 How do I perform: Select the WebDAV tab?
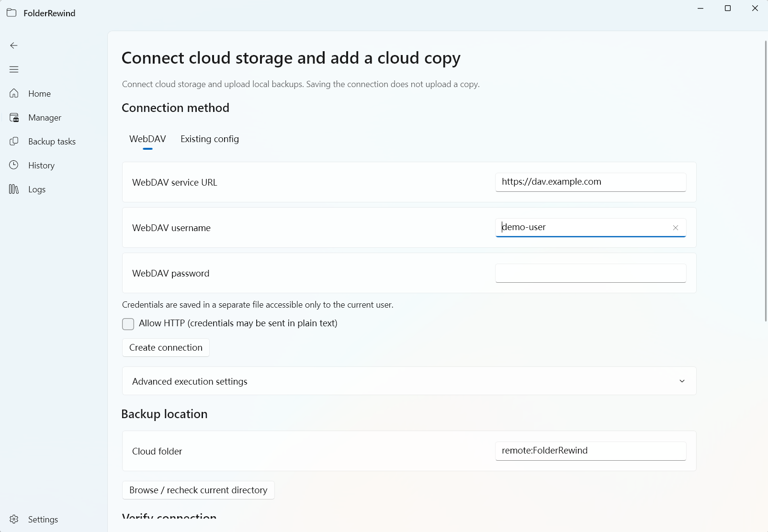point(147,139)
